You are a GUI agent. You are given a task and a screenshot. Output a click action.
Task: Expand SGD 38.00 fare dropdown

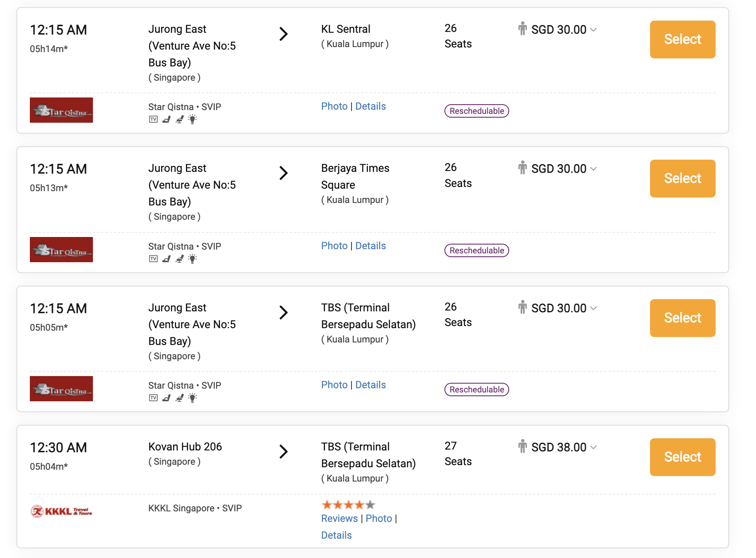pos(593,447)
